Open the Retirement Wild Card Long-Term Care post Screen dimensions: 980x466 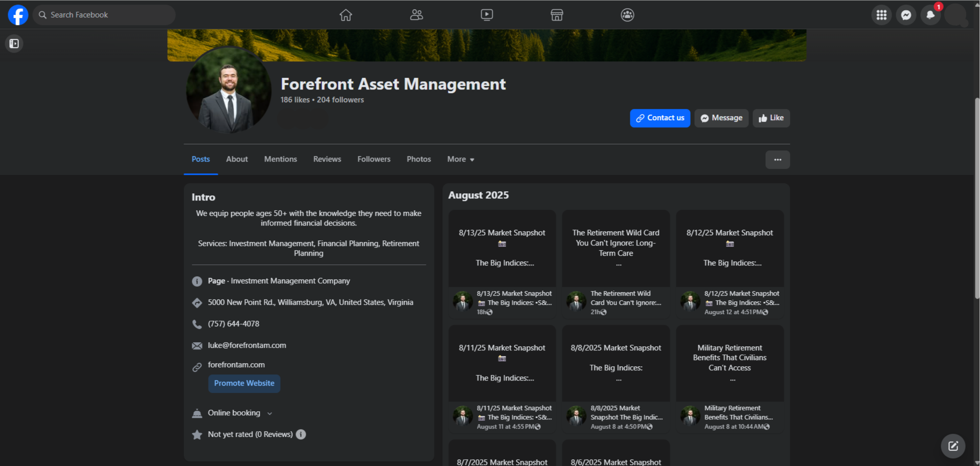coord(616,264)
